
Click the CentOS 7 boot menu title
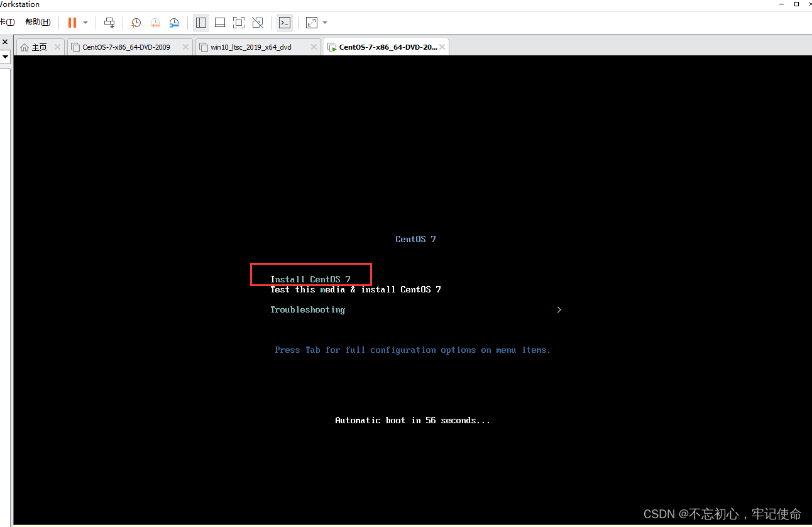(x=415, y=239)
